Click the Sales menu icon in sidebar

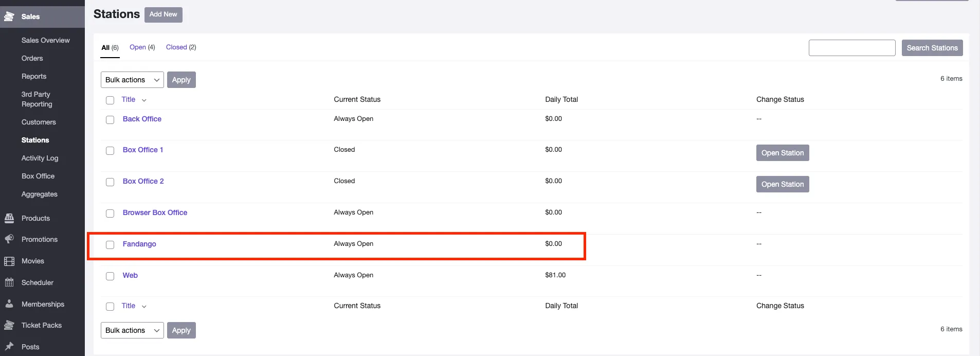coord(9,16)
